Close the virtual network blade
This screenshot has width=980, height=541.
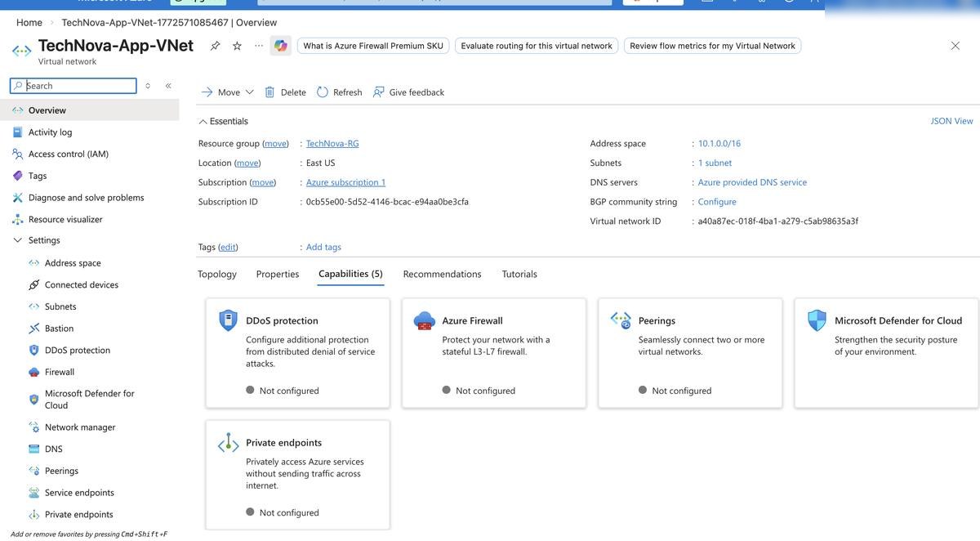(x=955, y=46)
